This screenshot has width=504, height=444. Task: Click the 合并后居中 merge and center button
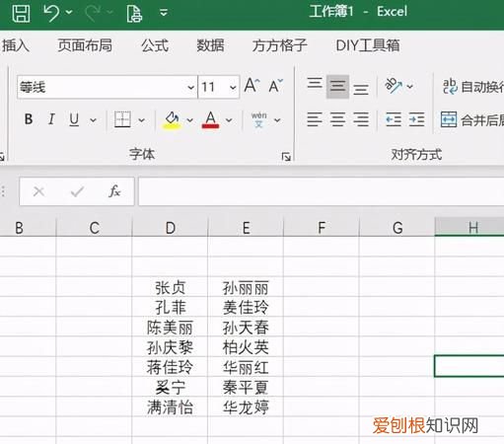472,120
